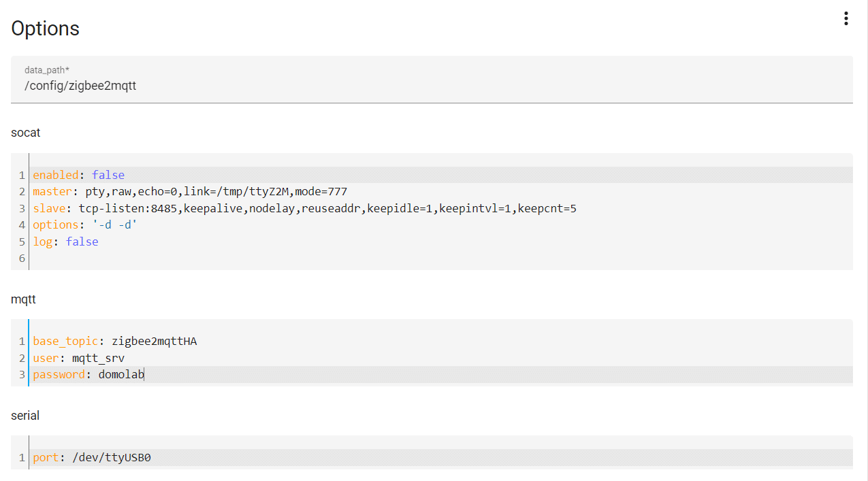Click the Options heading
Screen dimensions: 868x481
(x=46, y=29)
